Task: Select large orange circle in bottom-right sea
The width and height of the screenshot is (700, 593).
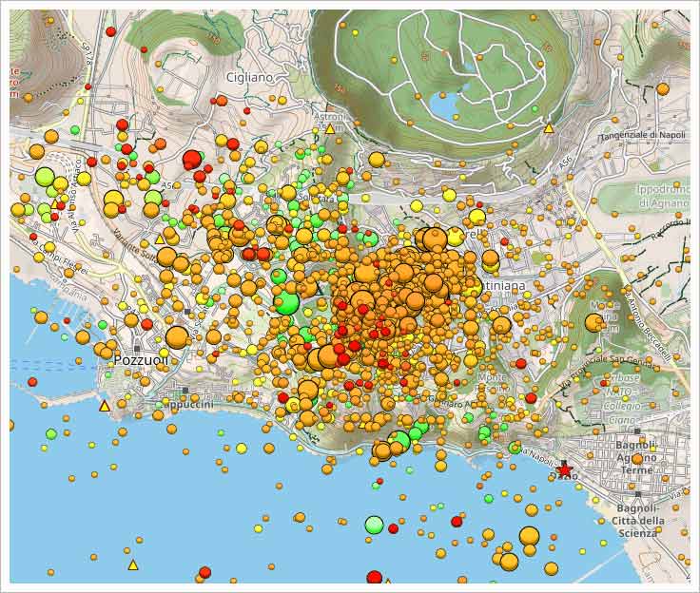Action: click(x=529, y=536)
